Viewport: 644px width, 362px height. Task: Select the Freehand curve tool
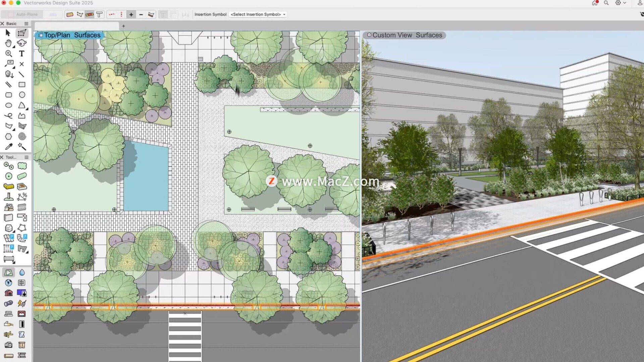coord(8,116)
